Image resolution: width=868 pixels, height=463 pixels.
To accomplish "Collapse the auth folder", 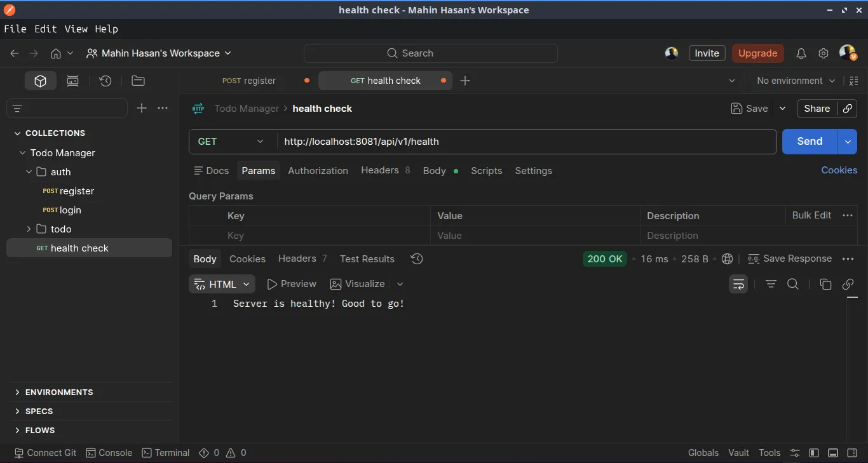I will (29, 172).
